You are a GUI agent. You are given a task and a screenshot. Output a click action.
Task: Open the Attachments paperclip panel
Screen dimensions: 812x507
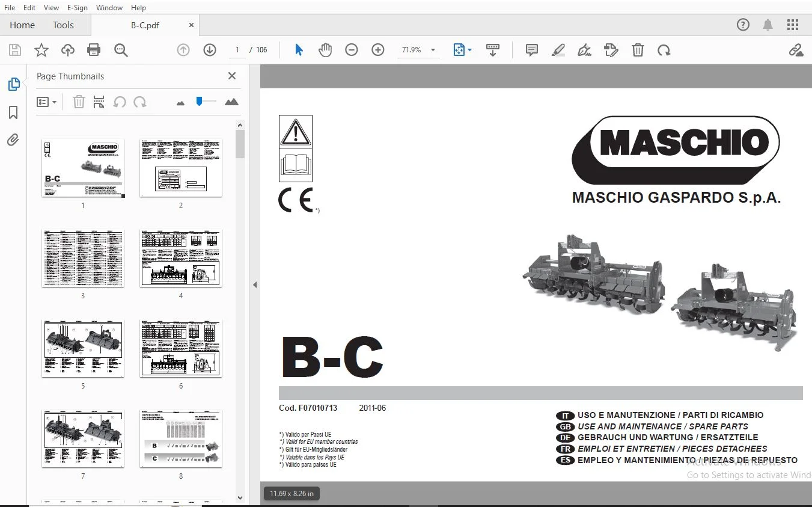[13, 140]
